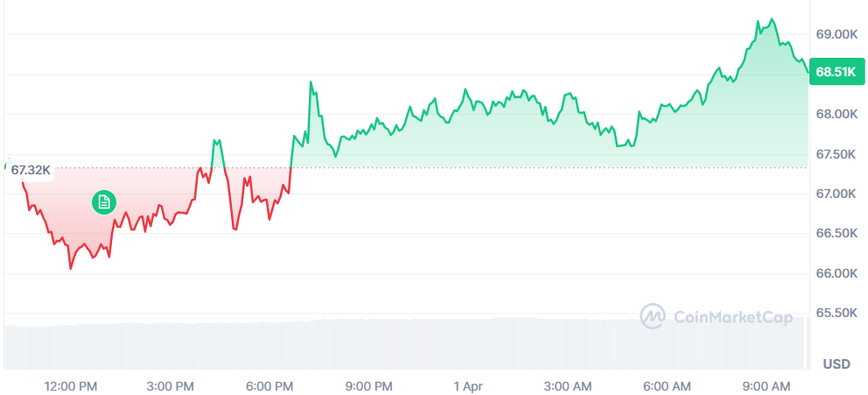Select the 3:00 AM time axis label

click(x=568, y=385)
